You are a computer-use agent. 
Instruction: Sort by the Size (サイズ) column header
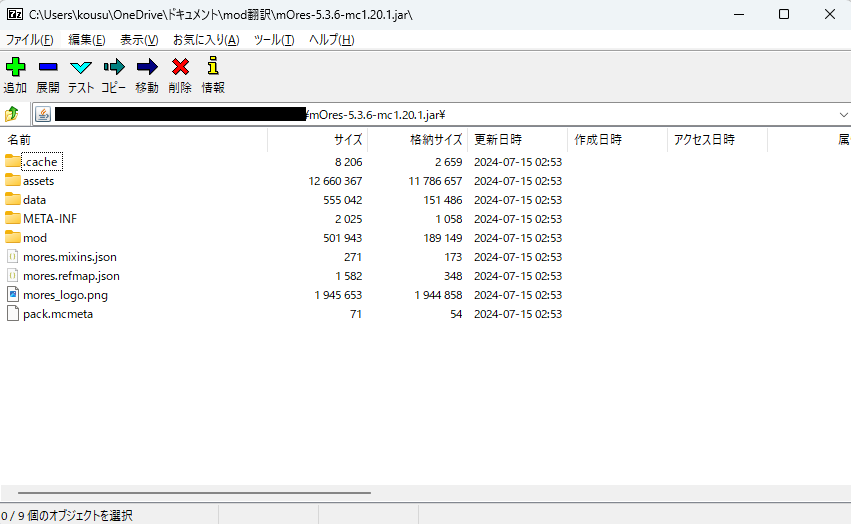[x=347, y=140]
